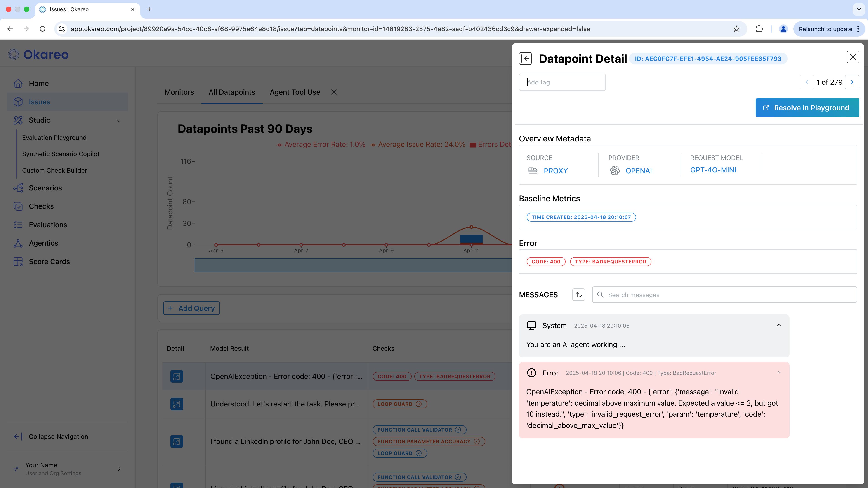Collapse the Studio section chevron
Screen dimensions: 868x488
(x=119, y=120)
